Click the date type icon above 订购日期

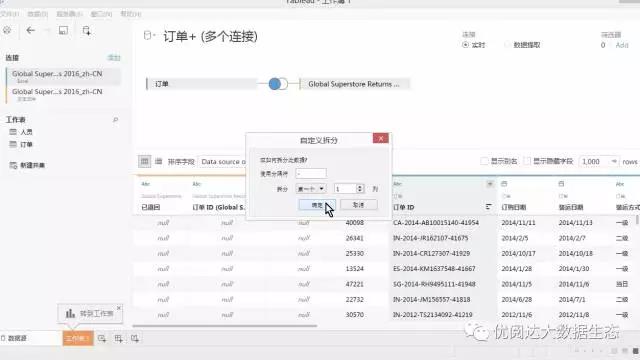(x=504, y=184)
